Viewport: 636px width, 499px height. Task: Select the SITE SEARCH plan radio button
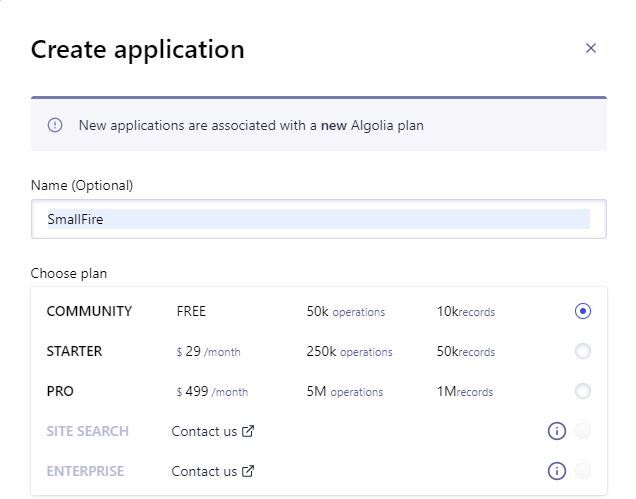coord(582,431)
